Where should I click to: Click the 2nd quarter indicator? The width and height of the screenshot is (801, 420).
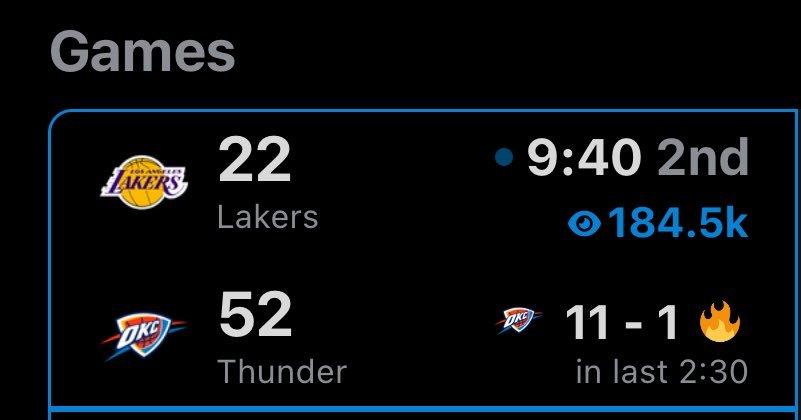point(702,158)
